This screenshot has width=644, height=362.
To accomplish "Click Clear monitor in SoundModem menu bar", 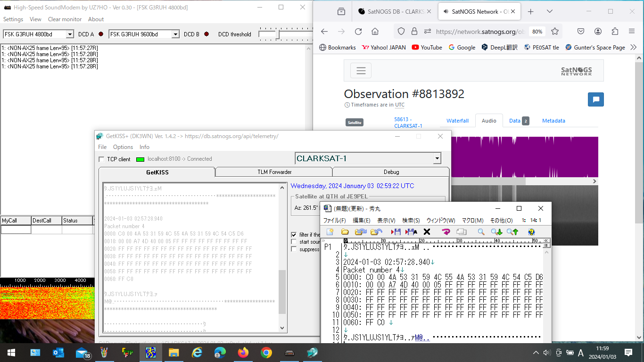I will (x=65, y=19).
